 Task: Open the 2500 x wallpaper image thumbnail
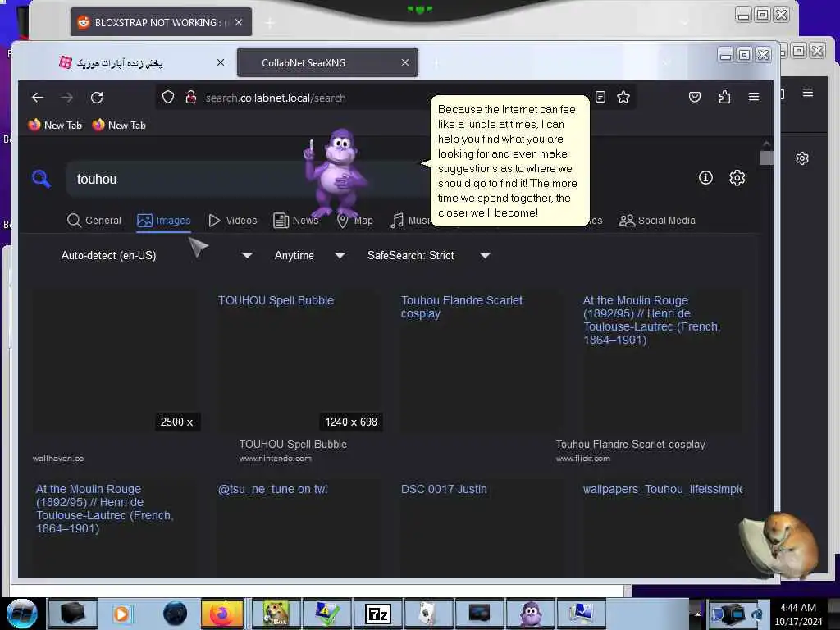click(116, 360)
